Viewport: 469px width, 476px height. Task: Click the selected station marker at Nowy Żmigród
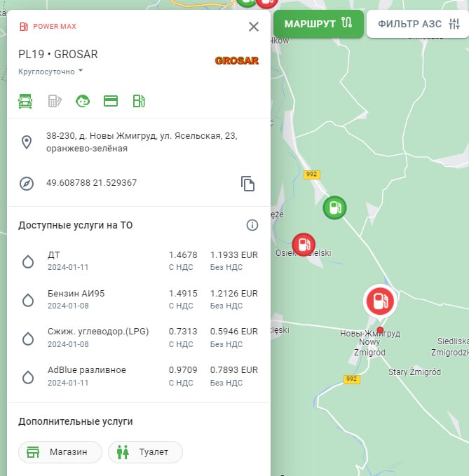tap(379, 301)
